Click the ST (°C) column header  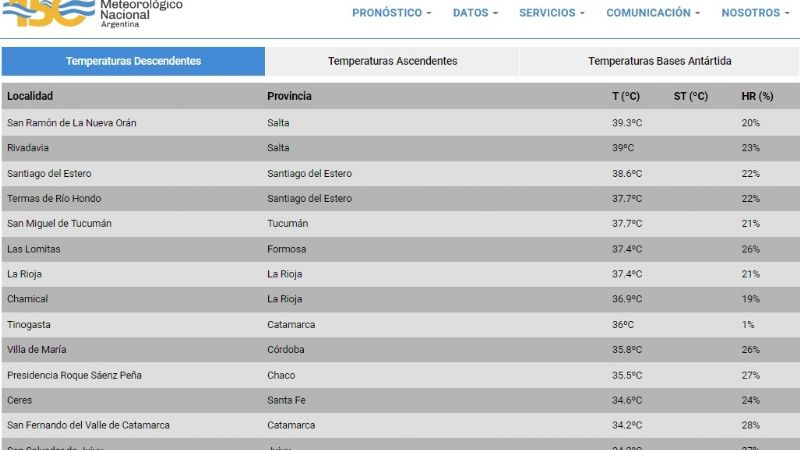pos(691,96)
